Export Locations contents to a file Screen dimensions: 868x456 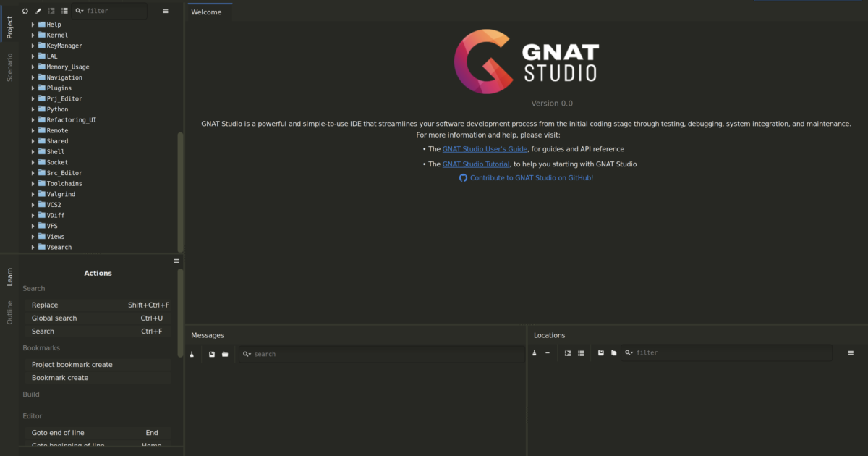tap(601, 353)
